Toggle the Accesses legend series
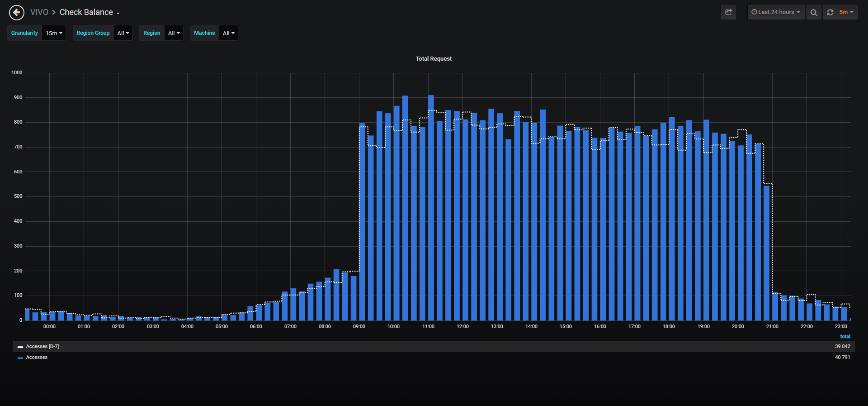This screenshot has width=868, height=406. coord(37,358)
